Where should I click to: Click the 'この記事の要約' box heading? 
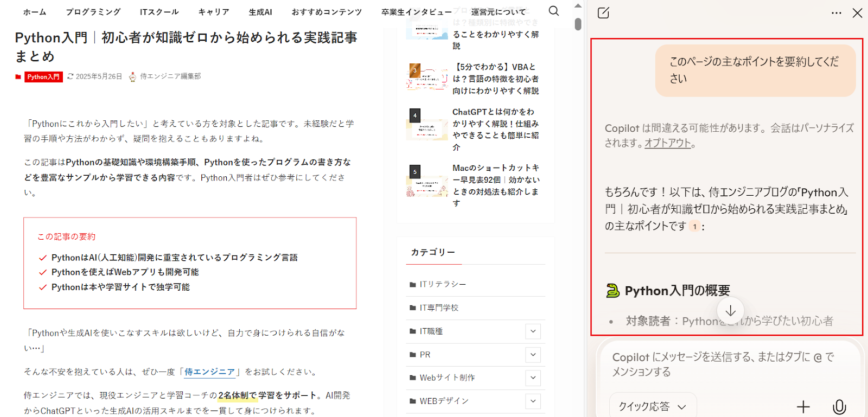(66, 236)
